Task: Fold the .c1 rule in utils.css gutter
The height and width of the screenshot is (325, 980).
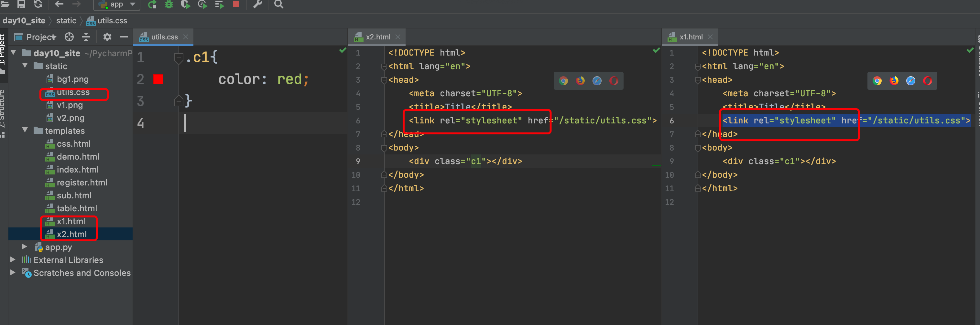Action: click(179, 58)
